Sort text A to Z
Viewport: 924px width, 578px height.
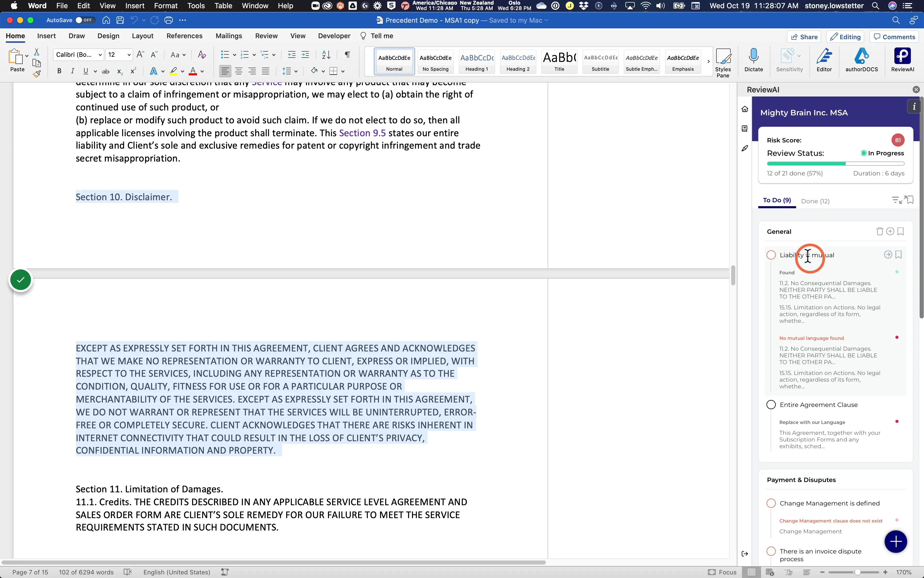pos(326,55)
